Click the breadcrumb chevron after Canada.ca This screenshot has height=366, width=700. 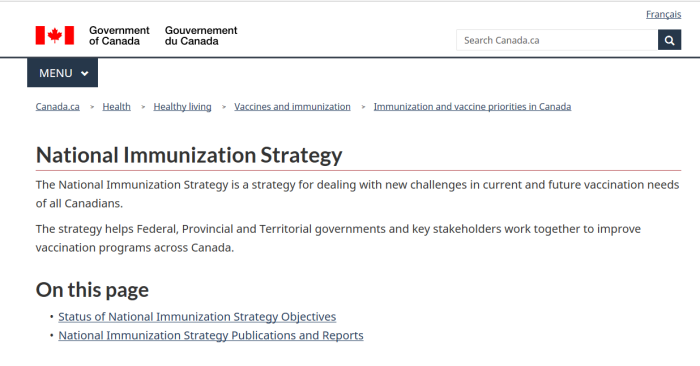click(92, 107)
